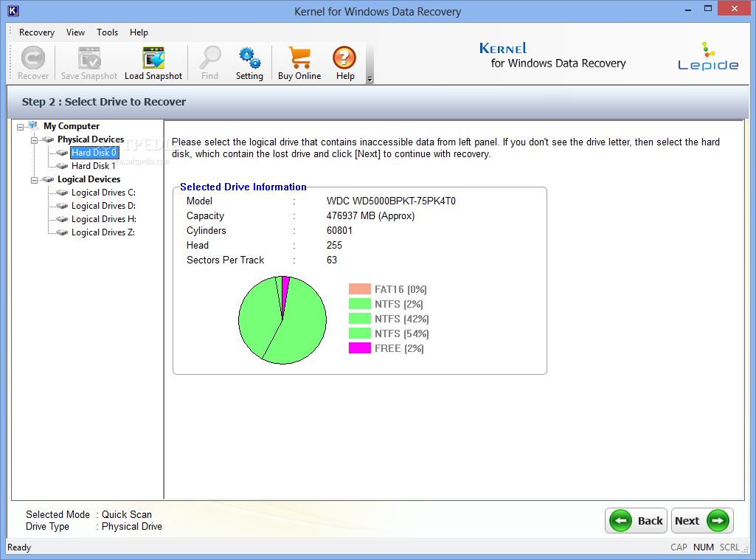Image resolution: width=756 pixels, height=560 pixels.
Task: Maximize the Kernel window
Action: tap(708, 9)
